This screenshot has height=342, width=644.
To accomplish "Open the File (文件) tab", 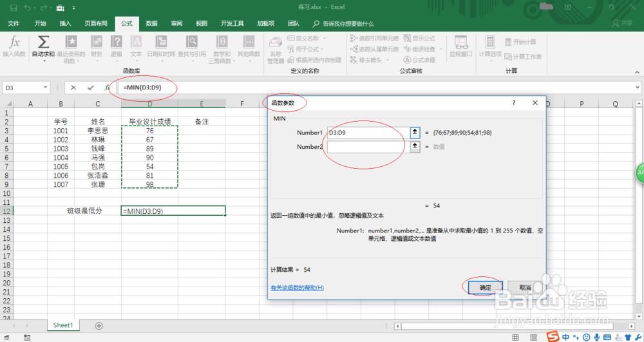I will (x=14, y=23).
